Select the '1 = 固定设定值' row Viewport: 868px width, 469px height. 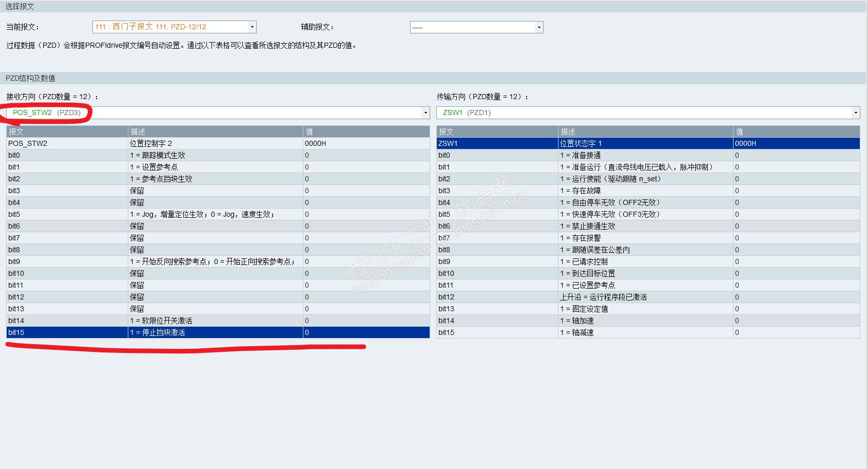[648, 309]
